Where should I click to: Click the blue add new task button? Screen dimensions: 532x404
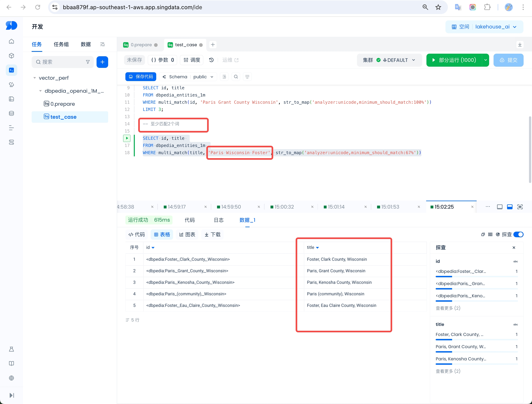102,62
